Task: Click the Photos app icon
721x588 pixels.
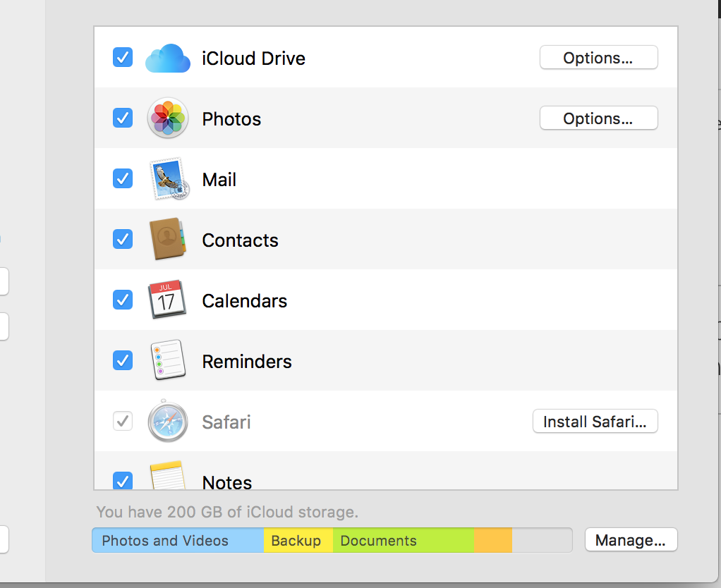Action: point(168,118)
